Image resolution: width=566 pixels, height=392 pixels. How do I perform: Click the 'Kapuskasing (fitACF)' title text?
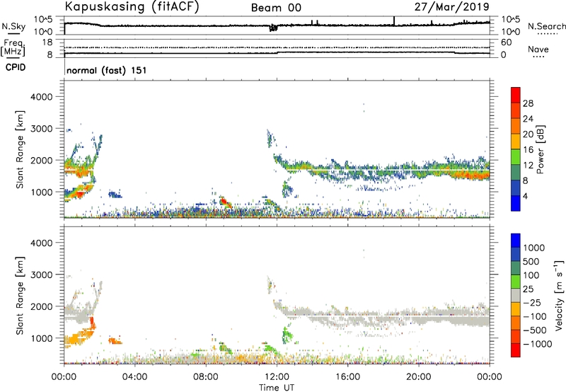(132, 6)
